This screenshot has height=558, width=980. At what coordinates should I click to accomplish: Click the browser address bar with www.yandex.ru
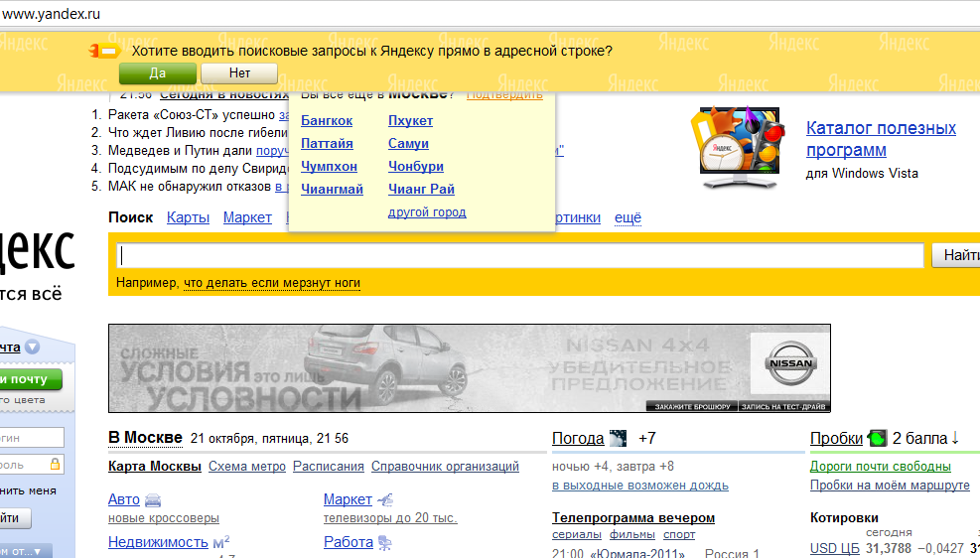490,14
